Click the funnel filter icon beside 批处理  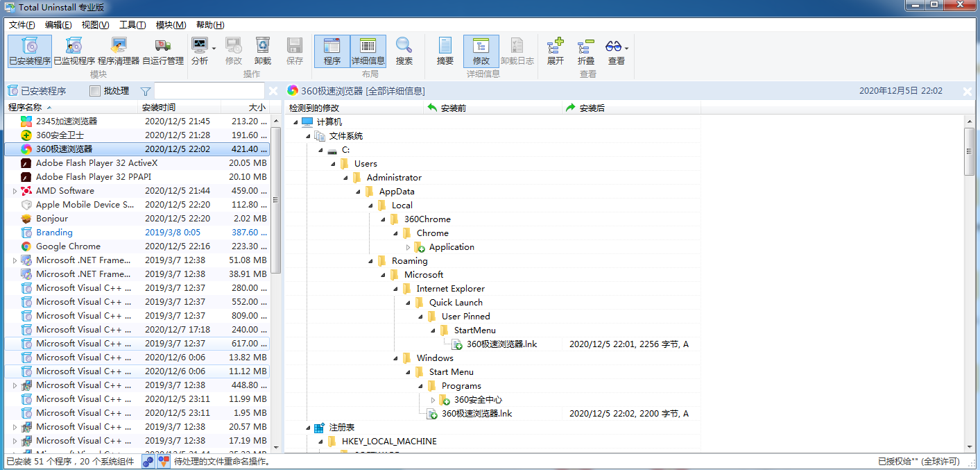coord(146,91)
